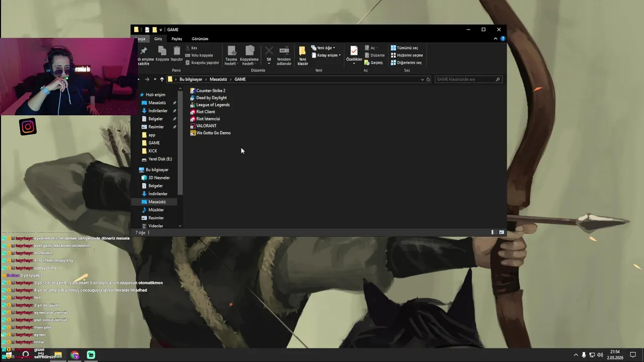Collapse the ribbon with the chevron
The width and height of the screenshot is (644, 362).
[x=496, y=39]
